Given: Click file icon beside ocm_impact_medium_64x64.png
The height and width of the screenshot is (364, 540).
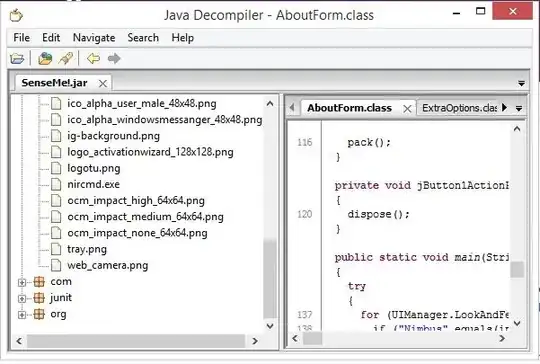Looking at the screenshot, I should 56,217.
